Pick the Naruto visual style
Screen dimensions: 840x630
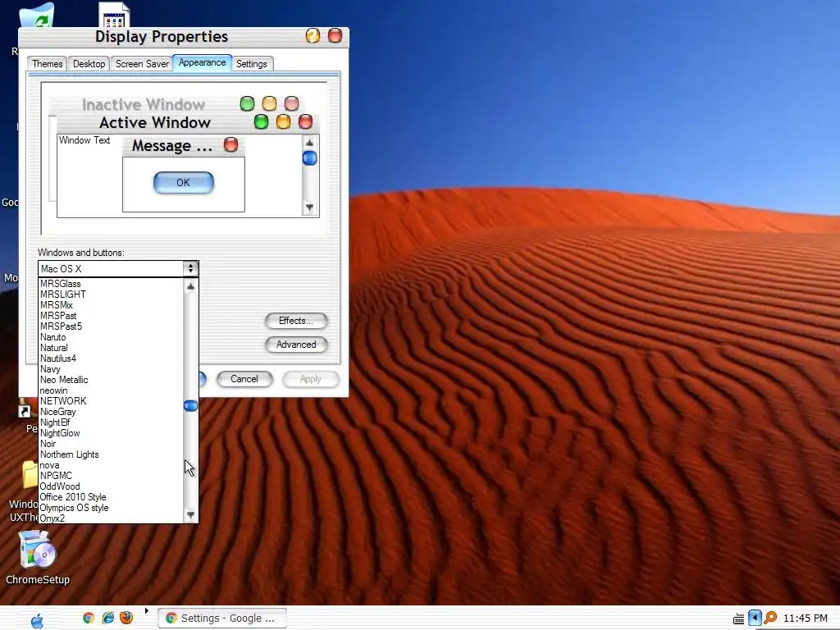click(x=111, y=337)
